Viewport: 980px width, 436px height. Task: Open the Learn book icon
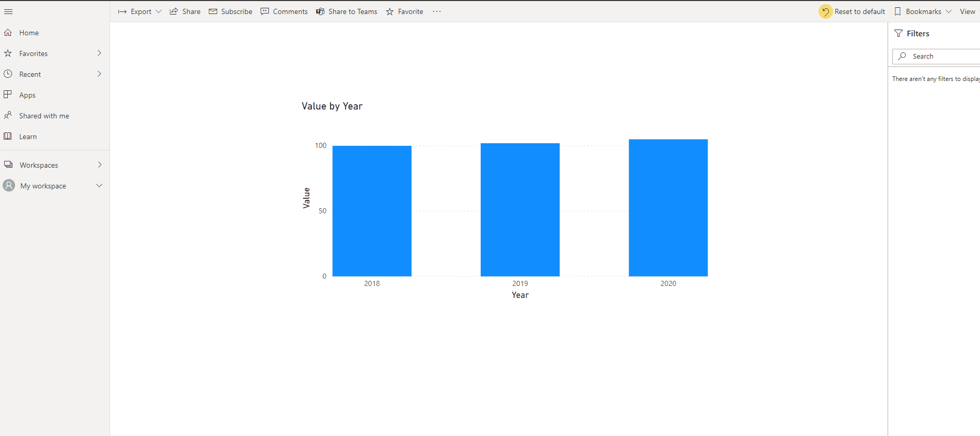pyautogui.click(x=8, y=136)
